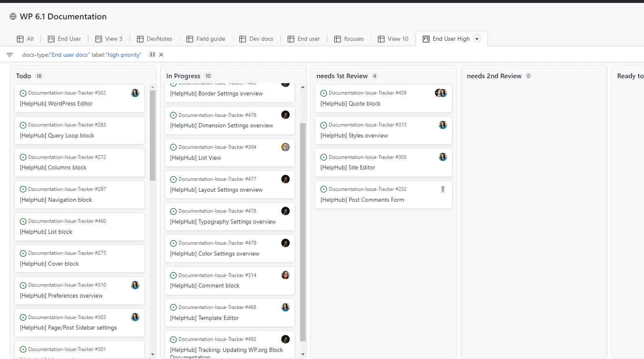Select the lowercase End user tab
The width and height of the screenshot is (644, 359).
point(304,39)
